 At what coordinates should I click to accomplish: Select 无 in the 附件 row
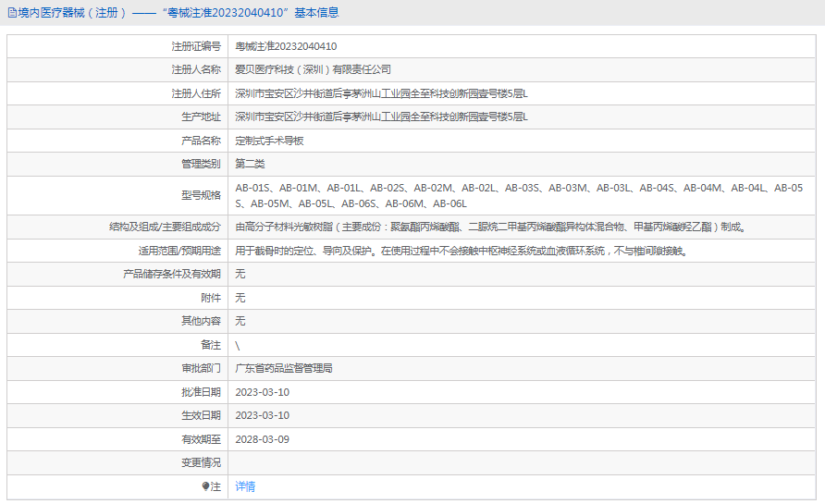(x=240, y=298)
